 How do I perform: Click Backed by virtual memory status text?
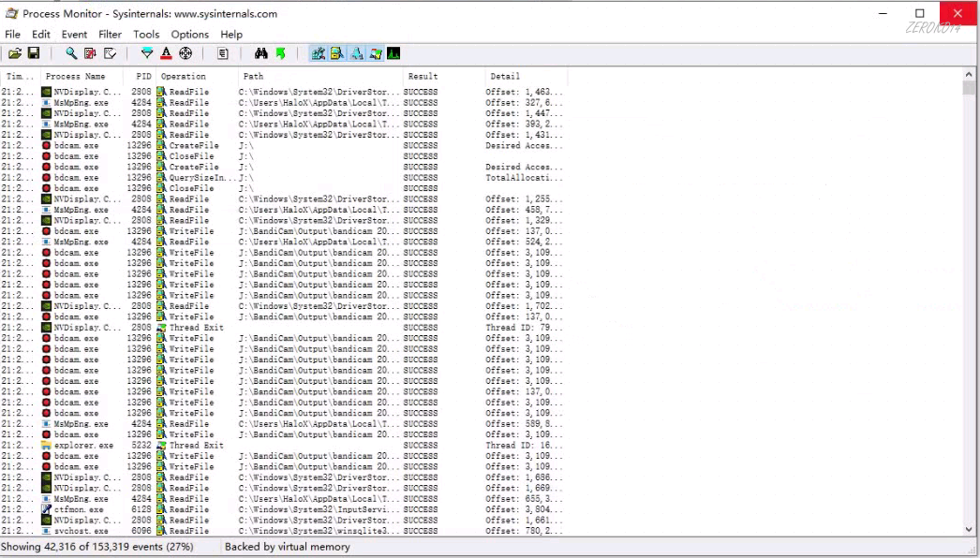coord(288,547)
